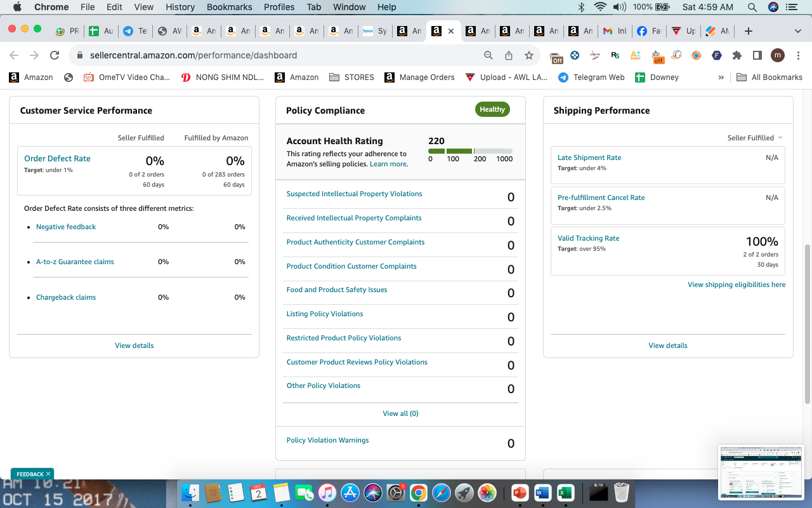812x508 pixels.
Task: Switch to the Gmail Inbox tab
Action: pos(615,30)
